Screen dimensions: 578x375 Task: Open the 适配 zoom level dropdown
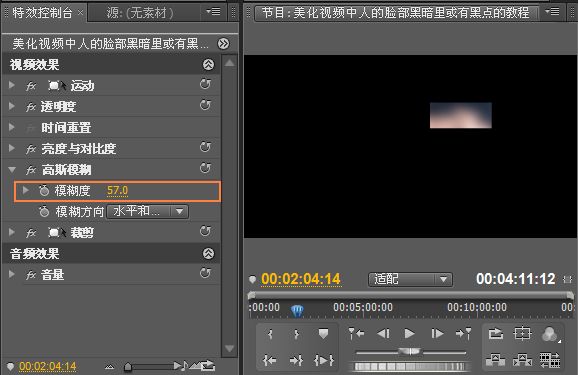click(410, 279)
